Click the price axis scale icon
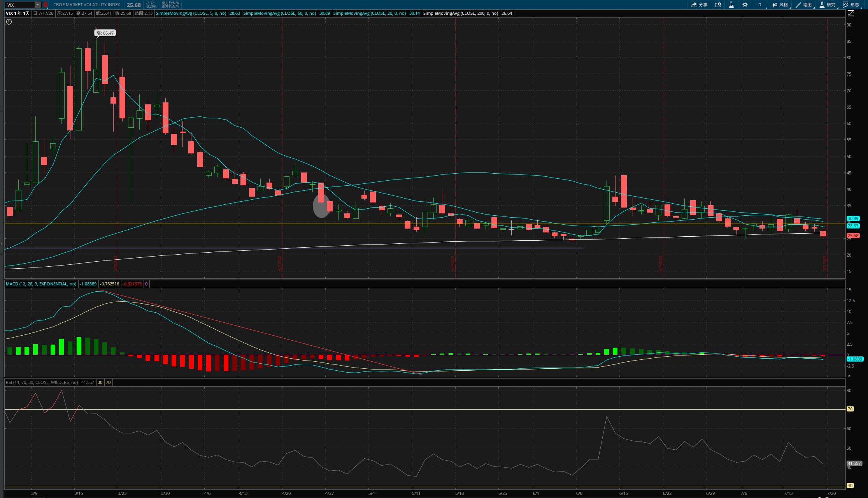 point(851,14)
